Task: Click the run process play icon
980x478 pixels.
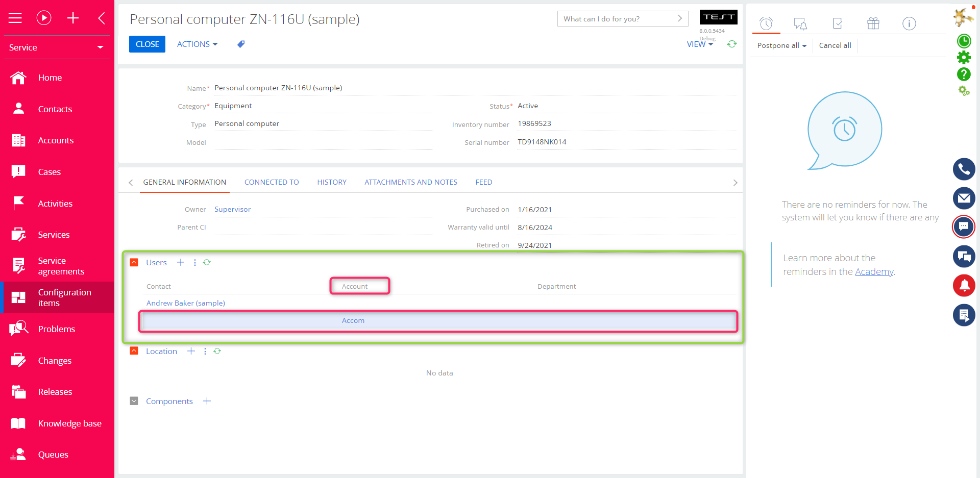Action: [x=44, y=18]
